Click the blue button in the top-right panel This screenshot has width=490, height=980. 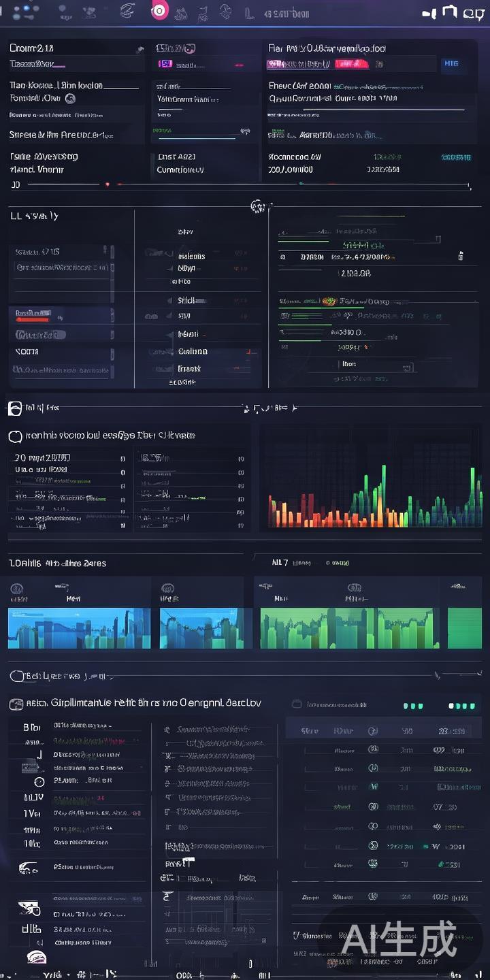[451, 64]
